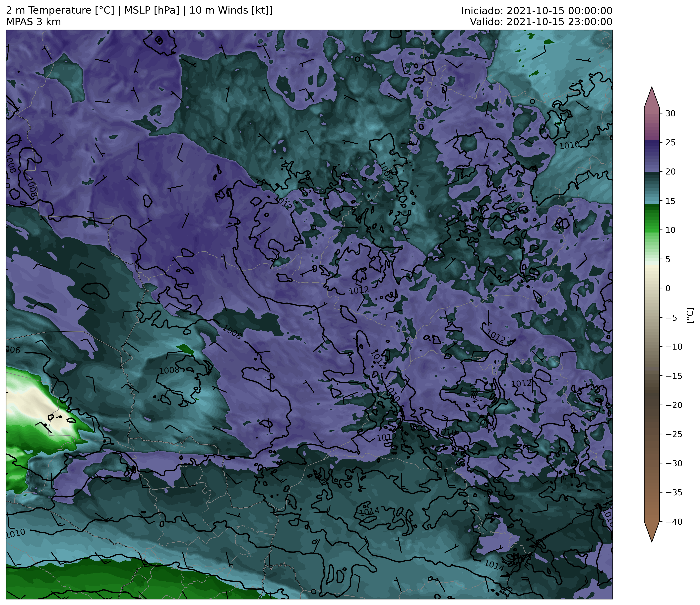The image size is (700, 605).
Task: Select the 'MPAS 3 km' model label
Action: 33,22
